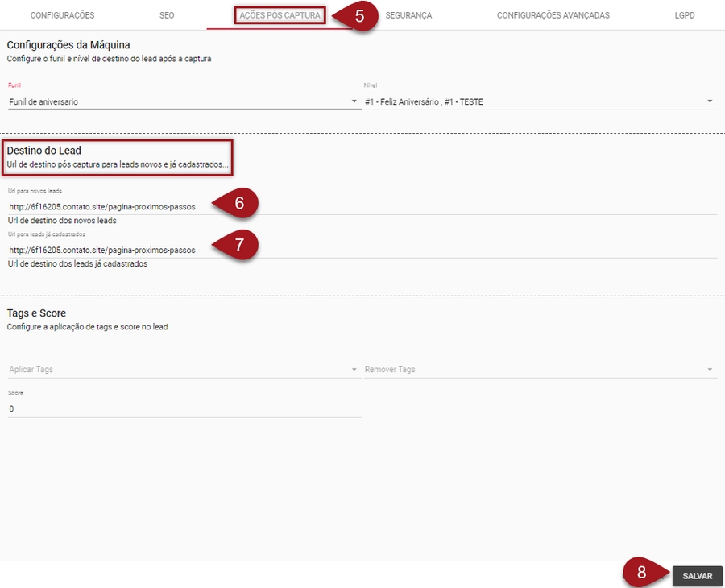This screenshot has width=725, height=588.
Task: Open the Configurações tab
Action: [62, 15]
